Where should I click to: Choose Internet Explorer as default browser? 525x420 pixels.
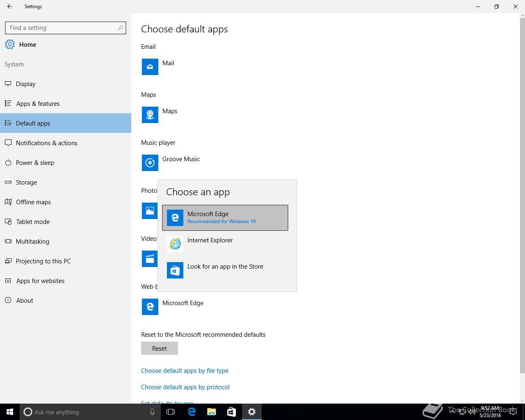pyautogui.click(x=225, y=244)
